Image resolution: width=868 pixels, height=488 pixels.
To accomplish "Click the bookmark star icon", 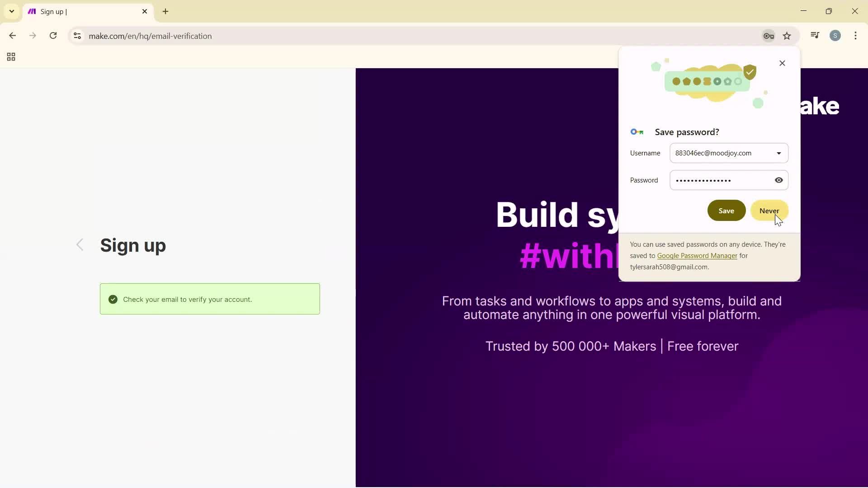I will click(787, 36).
